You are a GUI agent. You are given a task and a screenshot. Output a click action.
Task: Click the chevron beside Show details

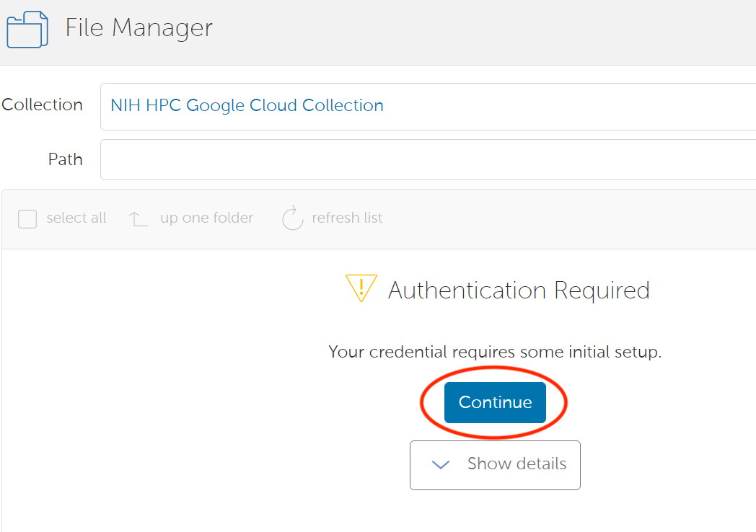pyautogui.click(x=440, y=464)
